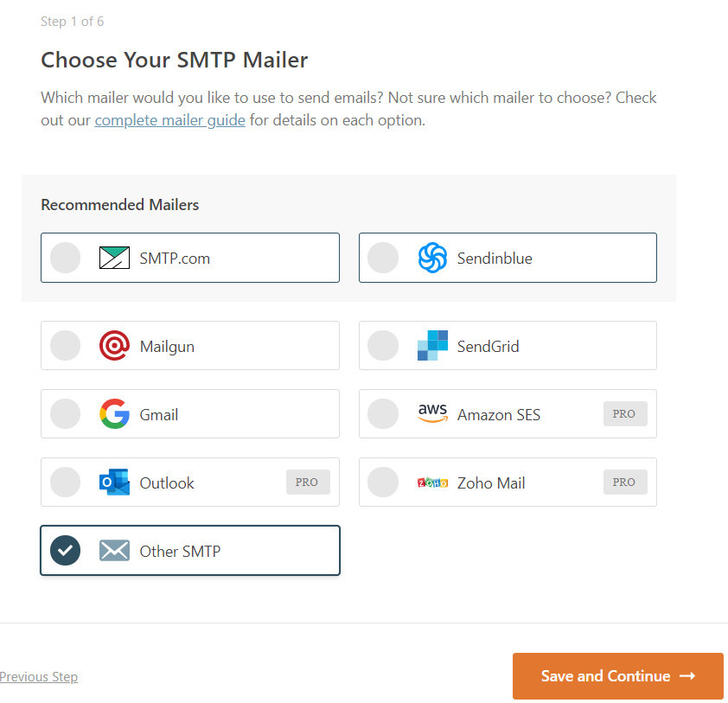This screenshot has width=728, height=703.
Task: Click the checked Other SMTP radio button
Action: point(66,551)
